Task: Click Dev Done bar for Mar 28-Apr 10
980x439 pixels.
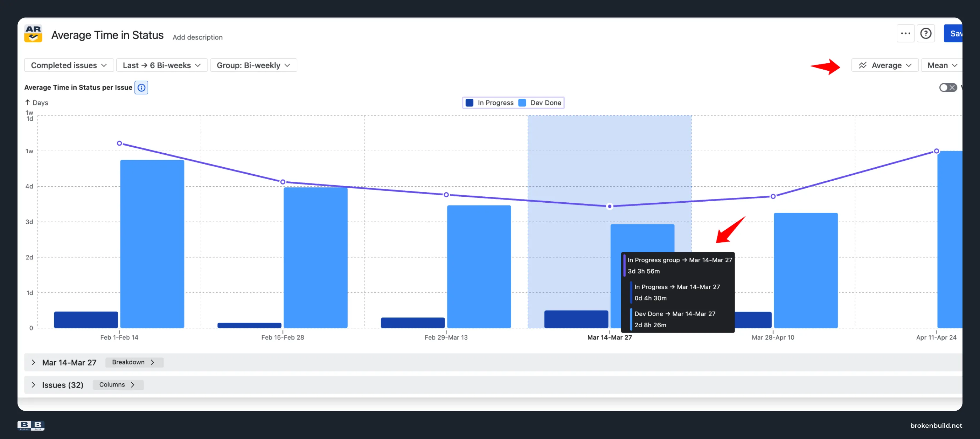Action: click(806, 271)
